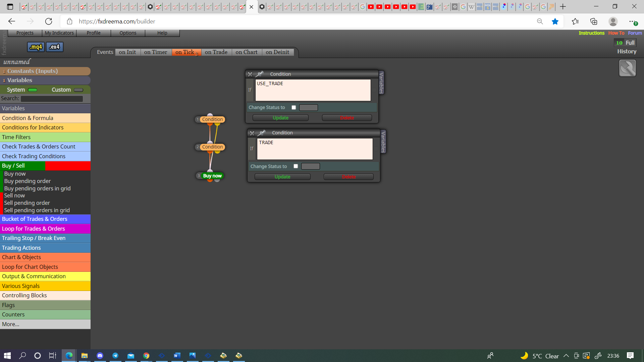Open Discord from the taskbar
Viewport: 644px width, 362px height.
tap(100, 356)
